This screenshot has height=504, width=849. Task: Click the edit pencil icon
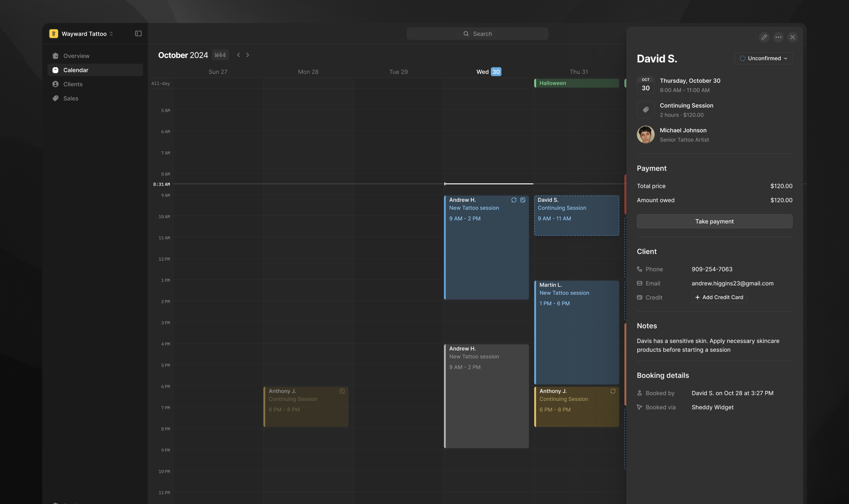click(764, 37)
